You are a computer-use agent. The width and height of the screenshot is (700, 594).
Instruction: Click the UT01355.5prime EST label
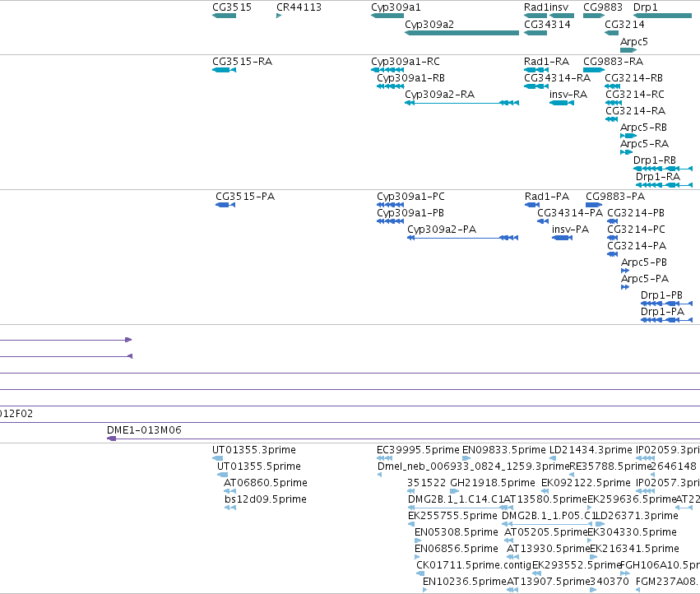click(x=259, y=466)
